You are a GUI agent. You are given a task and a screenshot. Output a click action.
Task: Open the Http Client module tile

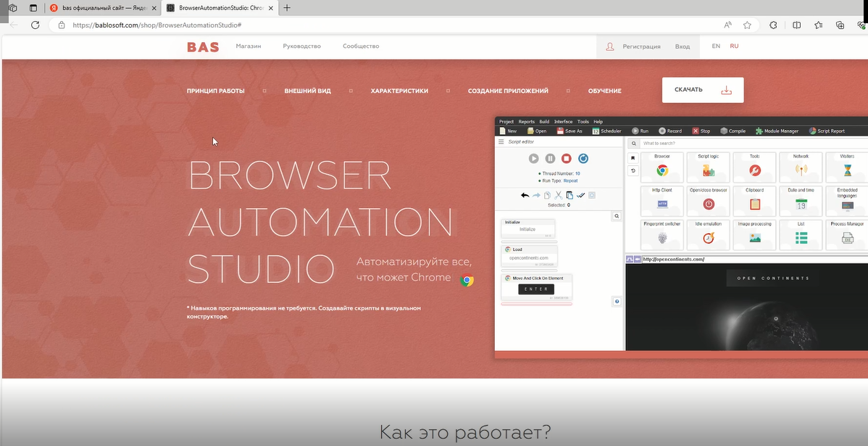pyautogui.click(x=662, y=201)
